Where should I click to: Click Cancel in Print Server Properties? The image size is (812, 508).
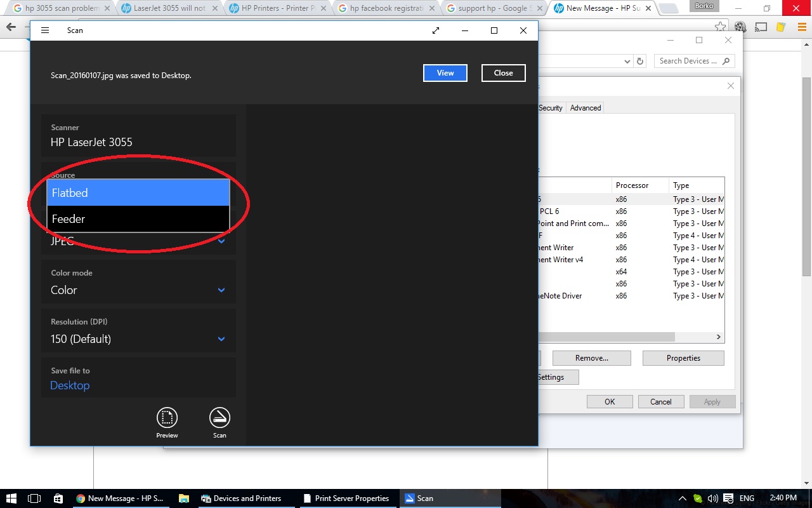(660, 402)
